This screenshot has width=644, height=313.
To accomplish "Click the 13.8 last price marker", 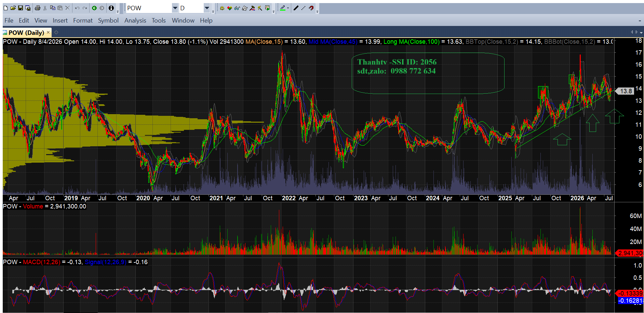I will [625, 91].
